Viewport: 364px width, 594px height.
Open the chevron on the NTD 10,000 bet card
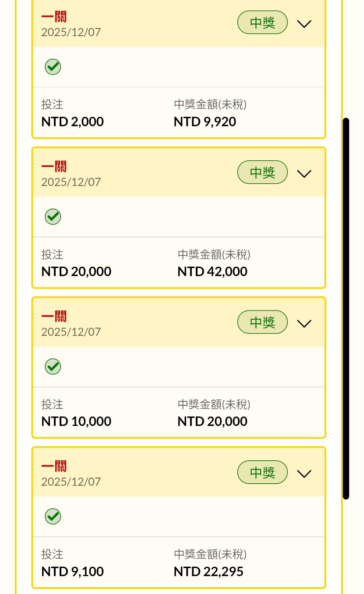click(304, 324)
